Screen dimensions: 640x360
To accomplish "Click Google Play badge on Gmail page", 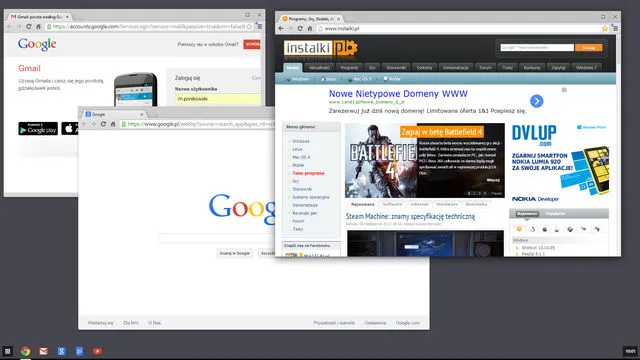I will [38, 129].
